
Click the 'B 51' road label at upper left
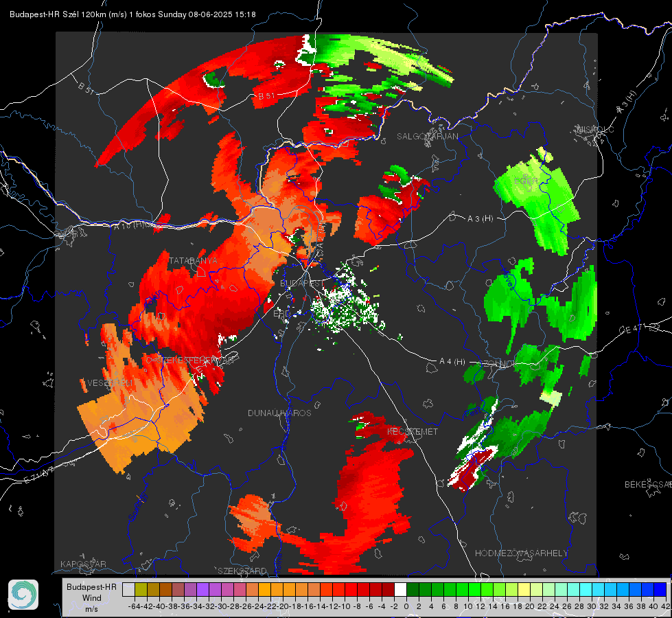86,87
